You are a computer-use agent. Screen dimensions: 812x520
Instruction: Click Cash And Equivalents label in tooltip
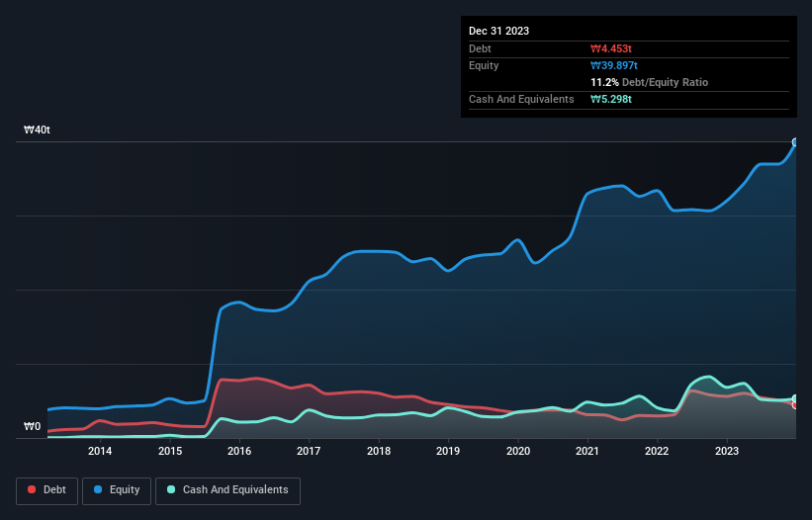pyautogui.click(x=521, y=99)
